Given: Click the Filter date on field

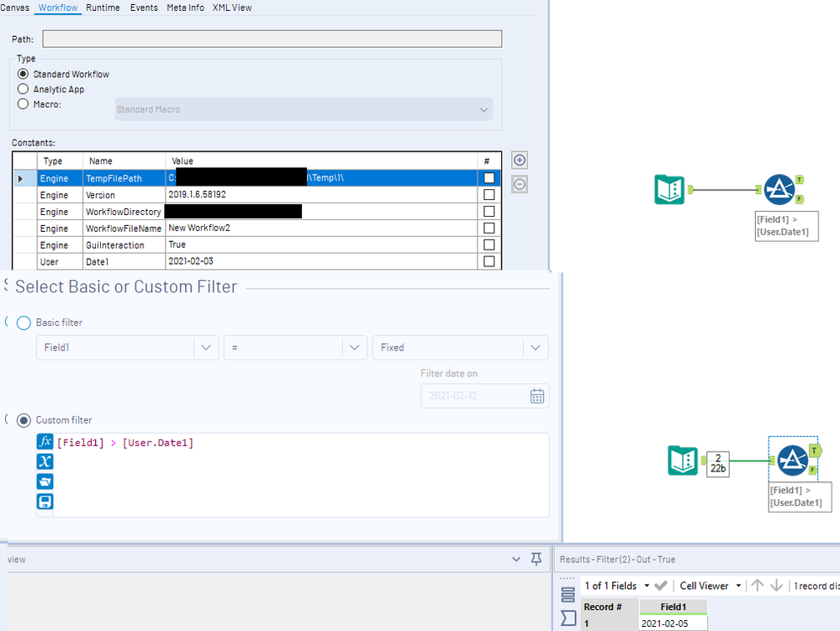Looking at the screenshot, I should click(x=485, y=396).
